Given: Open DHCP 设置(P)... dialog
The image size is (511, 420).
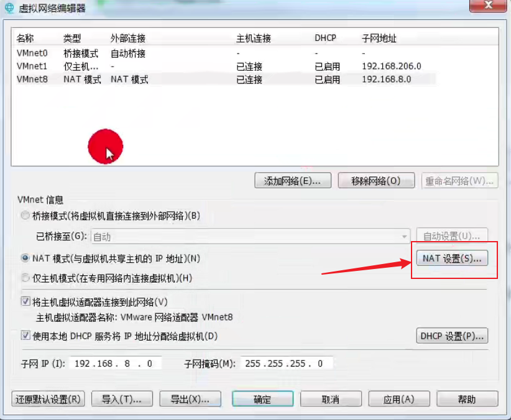Looking at the screenshot, I should tap(452, 336).
